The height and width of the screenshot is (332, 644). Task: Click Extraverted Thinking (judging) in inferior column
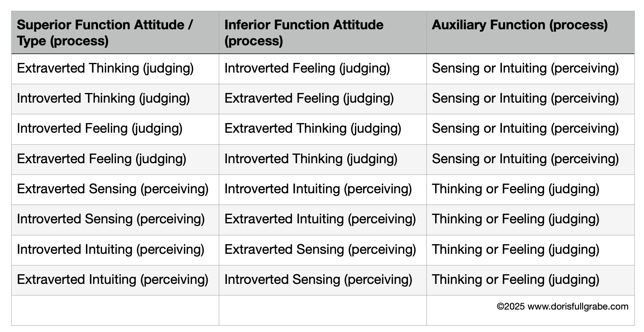click(322, 129)
